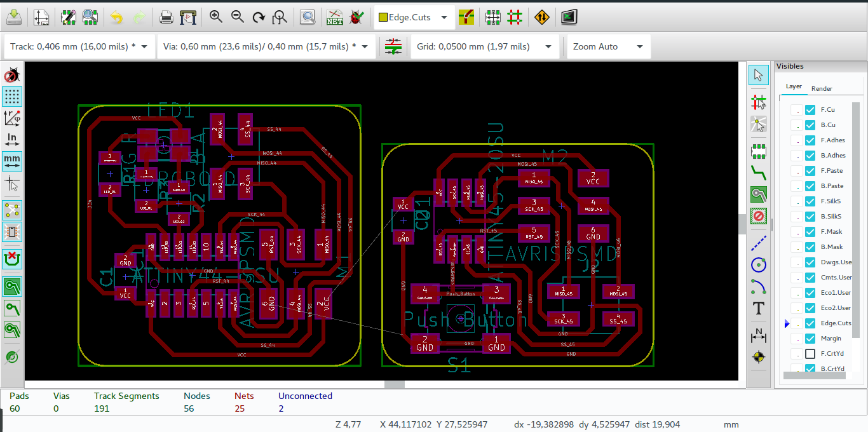Screen dimensions: 868x432
Task: Choose the Add Text tool
Action: (758, 308)
